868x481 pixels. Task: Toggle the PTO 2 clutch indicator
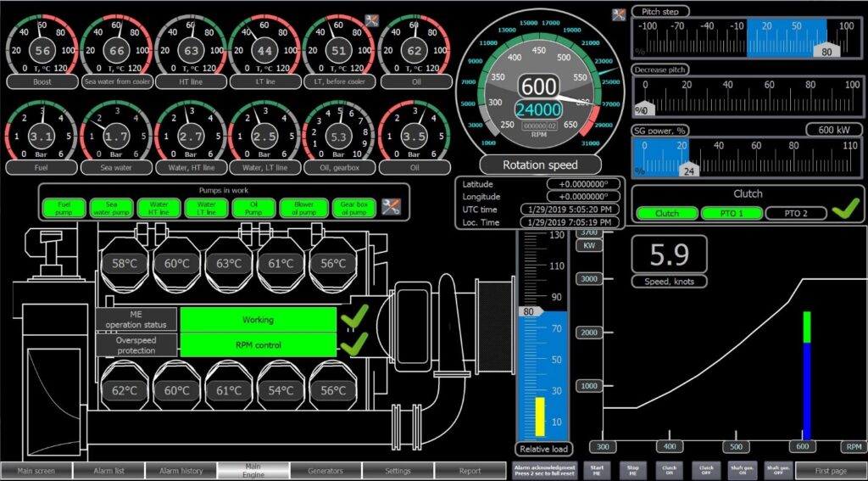(x=795, y=213)
